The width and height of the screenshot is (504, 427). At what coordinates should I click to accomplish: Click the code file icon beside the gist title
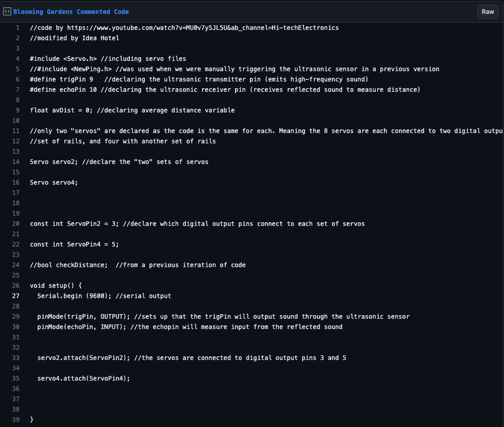[7, 11]
